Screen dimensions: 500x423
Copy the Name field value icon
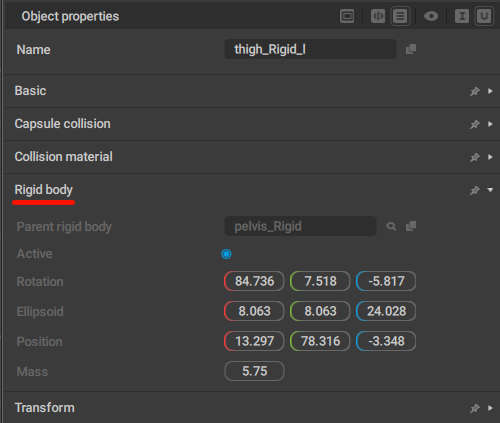tap(411, 49)
